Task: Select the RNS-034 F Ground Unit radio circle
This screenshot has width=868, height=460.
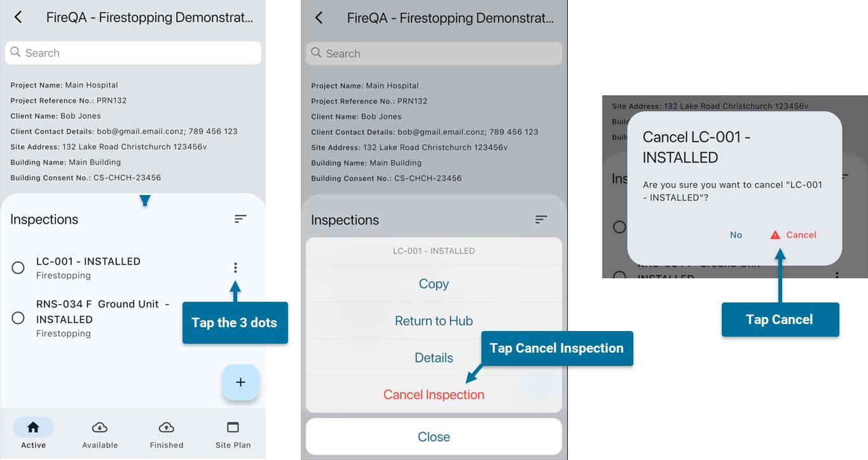Action: 18,318
